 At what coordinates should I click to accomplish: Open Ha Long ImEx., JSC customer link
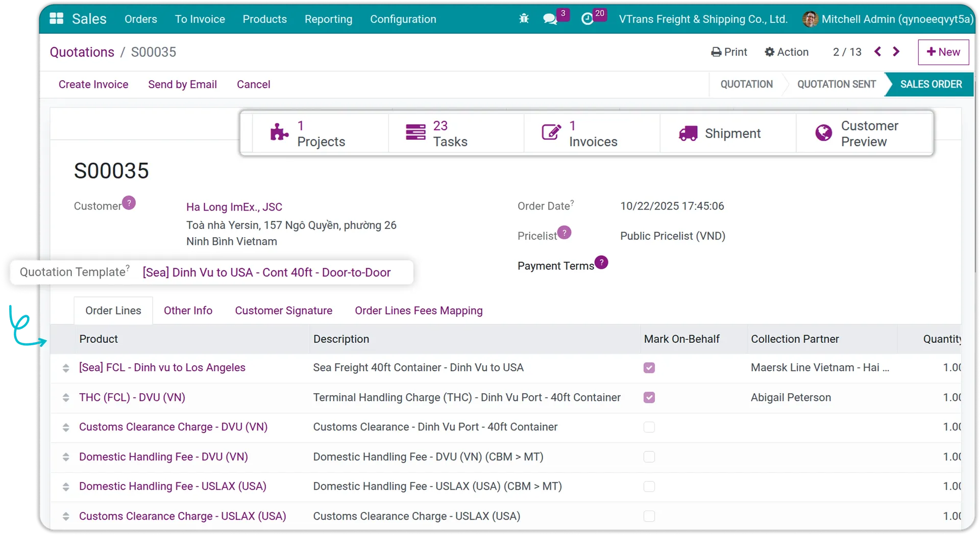point(234,207)
